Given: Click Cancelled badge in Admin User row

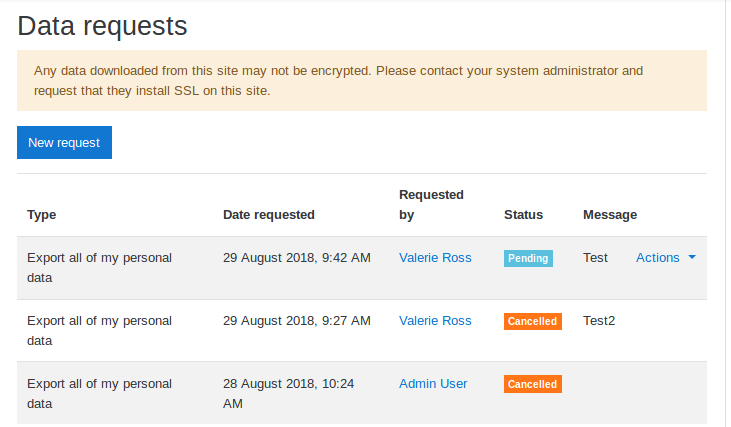Looking at the screenshot, I should click(x=532, y=384).
